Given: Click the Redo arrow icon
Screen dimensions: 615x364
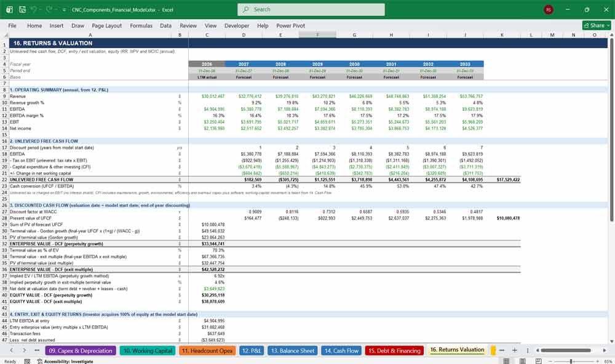Looking at the screenshot, I should pyautogui.click(x=49, y=9).
